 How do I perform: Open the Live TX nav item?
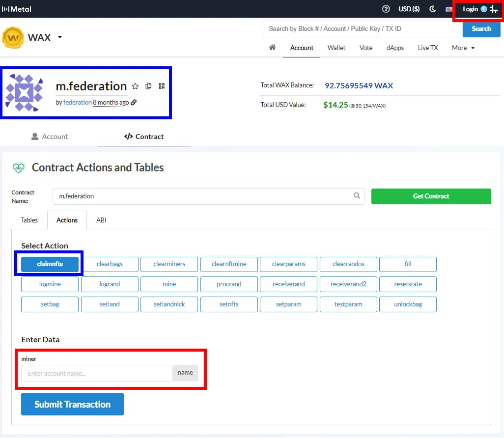click(x=428, y=48)
